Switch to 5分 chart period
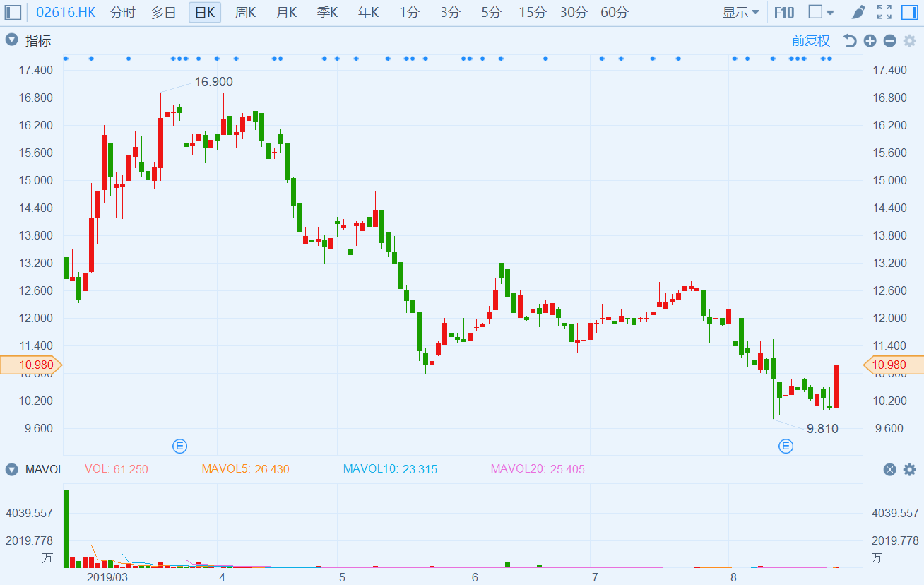This screenshot has width=924, height=585. (491, 12)
